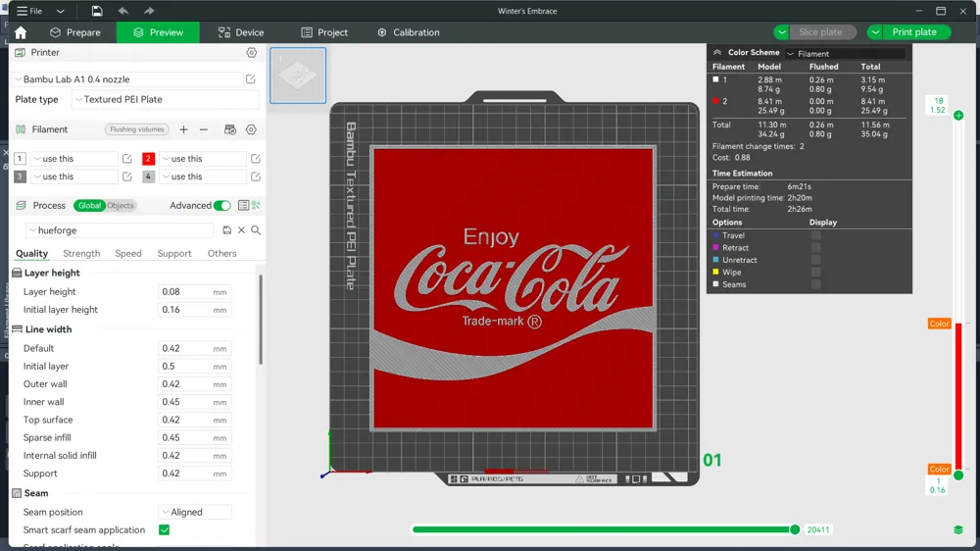The width and height of the screenshot is (980, 551).
Task: Open the Plate type dropdown
Action: pos(166,99)
